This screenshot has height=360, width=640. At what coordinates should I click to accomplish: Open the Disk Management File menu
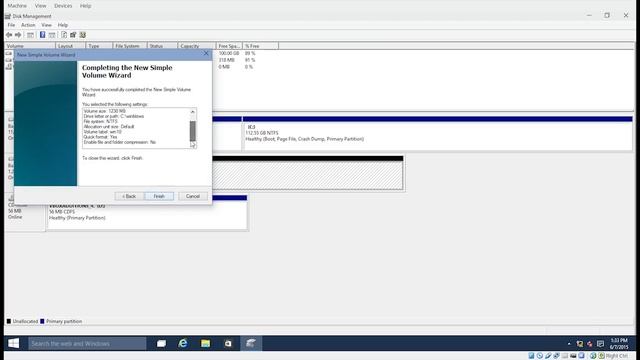tap(11, 25)
